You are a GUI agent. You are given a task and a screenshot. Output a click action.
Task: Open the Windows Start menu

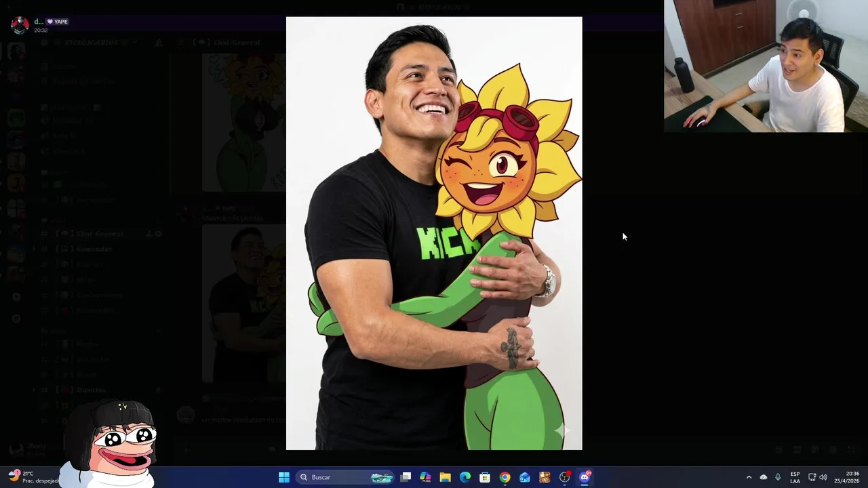tap(284, 477)
